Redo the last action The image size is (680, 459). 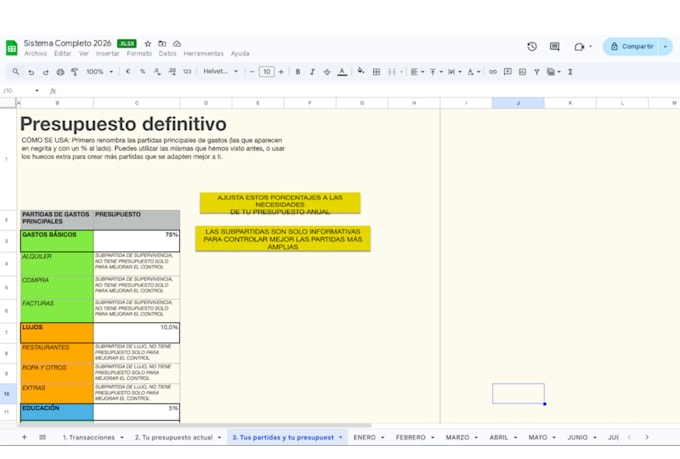pos(46,72)
